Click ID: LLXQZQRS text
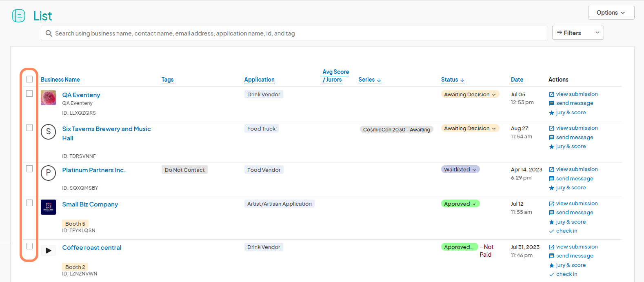 [79, 113]
